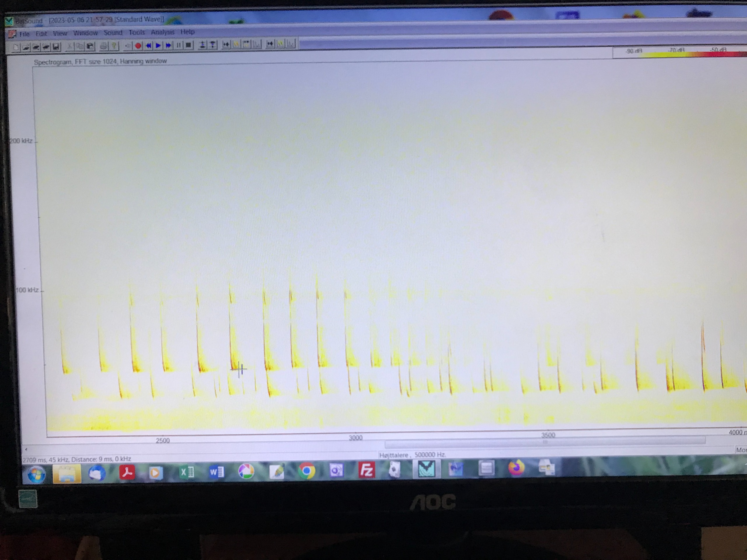
Task: Open the Analysis menu
Action: (x=163, y=32)
